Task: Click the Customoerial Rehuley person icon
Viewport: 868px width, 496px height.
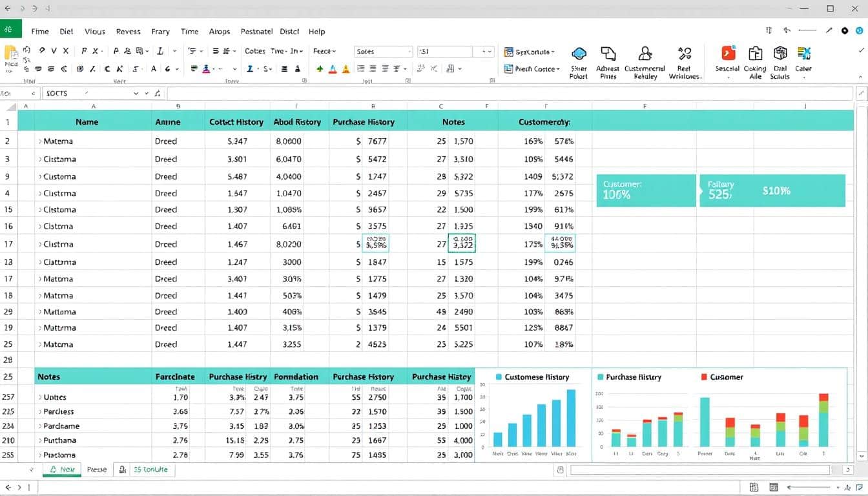Action: point(645,54)
